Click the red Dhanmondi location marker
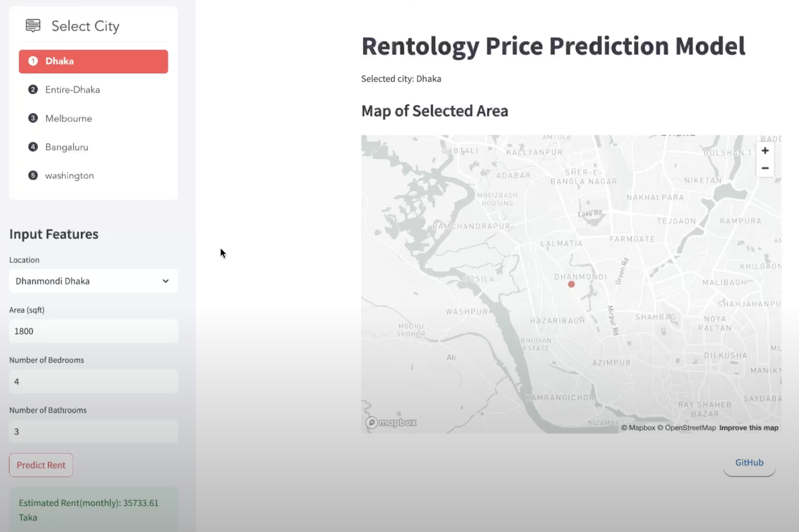799x532 pixels. click(x=571, y=284)
